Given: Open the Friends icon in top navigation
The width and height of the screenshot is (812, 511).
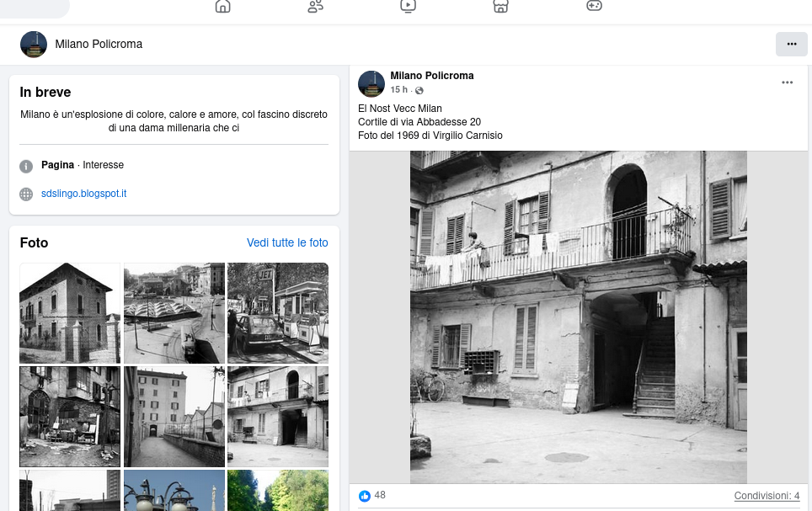Looking at the screenshot, I should click(x=316, y=7).
